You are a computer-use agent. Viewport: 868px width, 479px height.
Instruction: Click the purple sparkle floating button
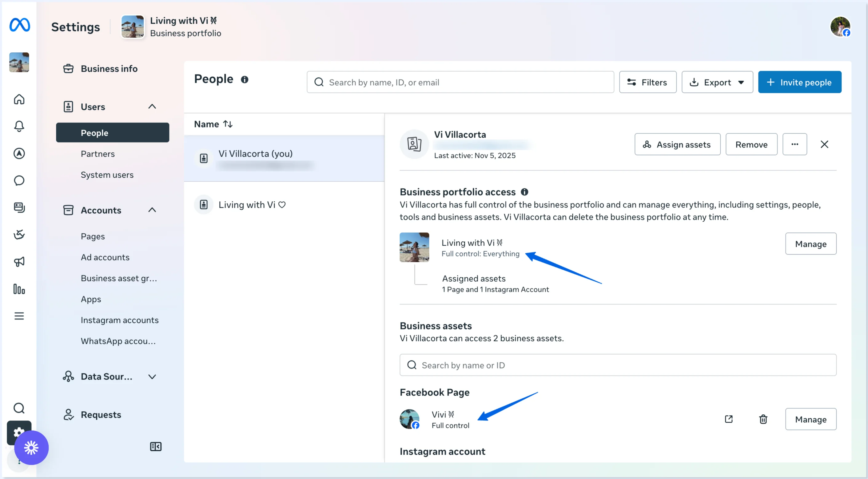(x=31, y=448)
